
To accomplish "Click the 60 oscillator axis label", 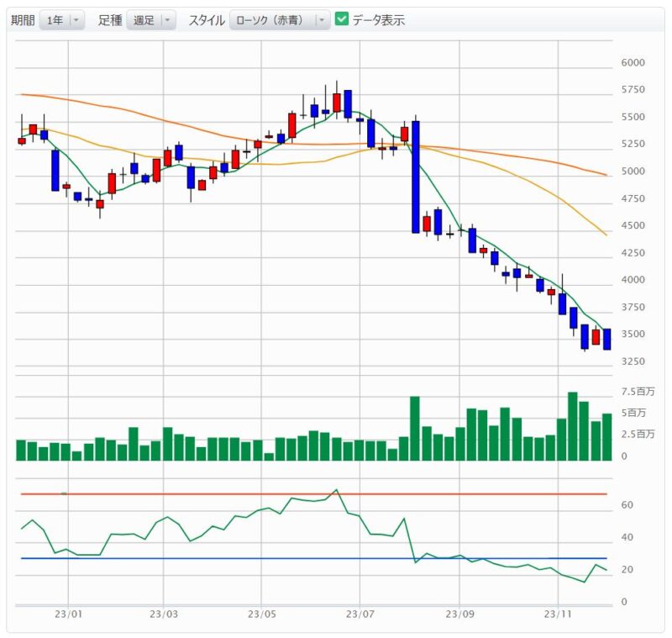I will pos(627,504).
